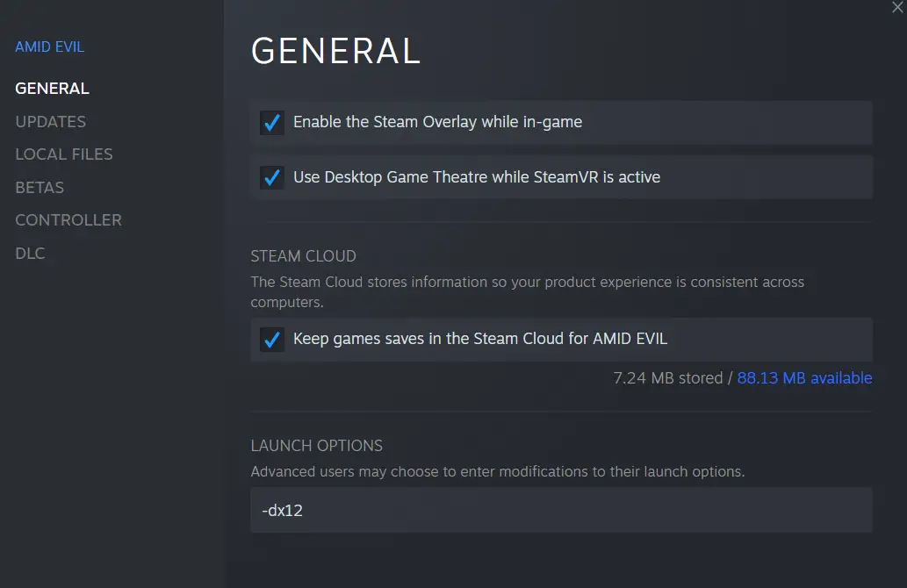Go to the BETAS tab
This screenshot has width=907, height=588.
pyautogui.click(x=40, y=187)
